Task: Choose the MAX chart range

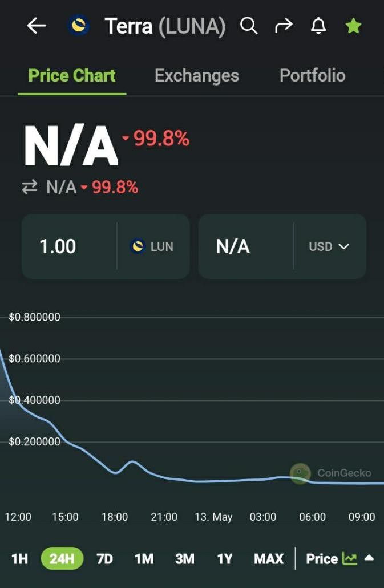Action: point(269,559)
